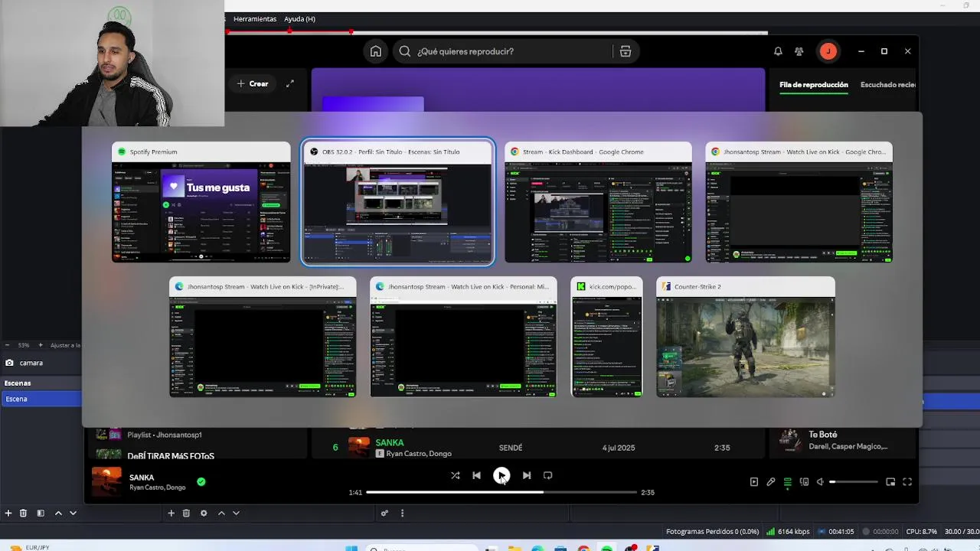Image resolution: width=980 pixels, height=551 pixels.
Task: Switch to Escuchado recientemente tab
Action: tap(888, 85)
